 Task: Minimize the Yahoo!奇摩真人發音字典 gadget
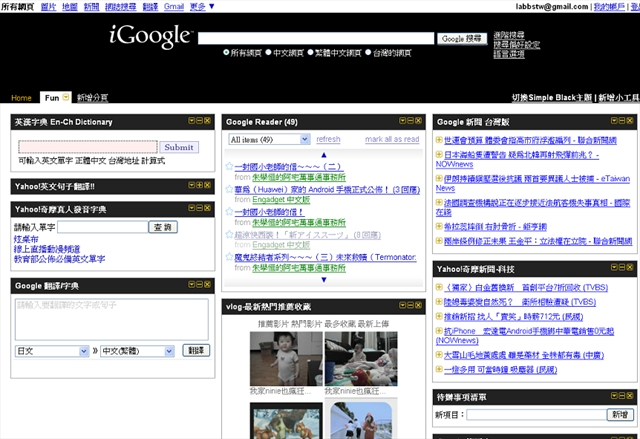point(200,208)
